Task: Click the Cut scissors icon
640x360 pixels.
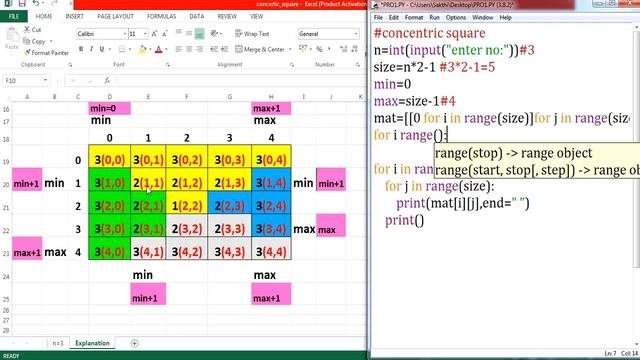Action: pyautogui.click(x=27, y=29)
